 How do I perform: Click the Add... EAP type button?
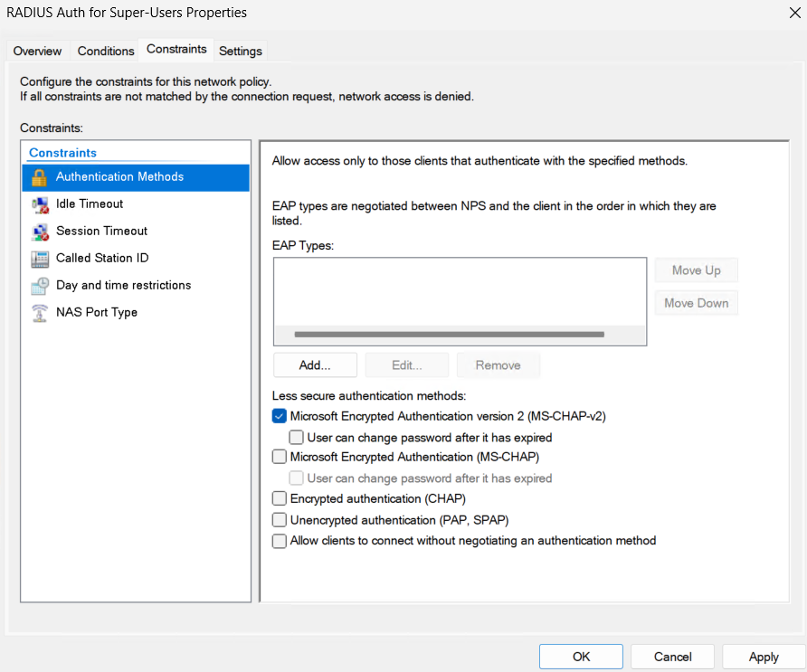(x=315, y=365)
